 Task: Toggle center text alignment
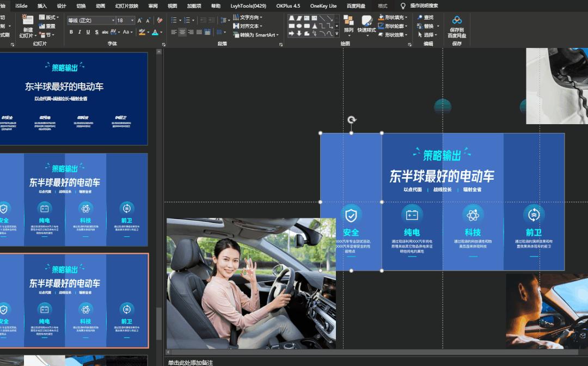click(182, 32)
